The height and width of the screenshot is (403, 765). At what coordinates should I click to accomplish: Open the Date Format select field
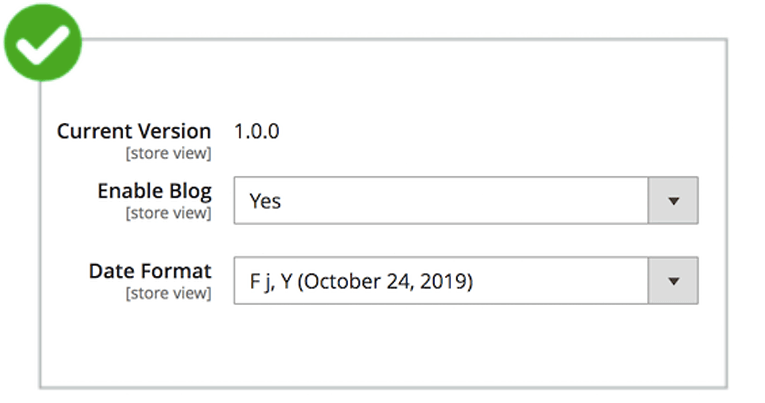point(441,281)
